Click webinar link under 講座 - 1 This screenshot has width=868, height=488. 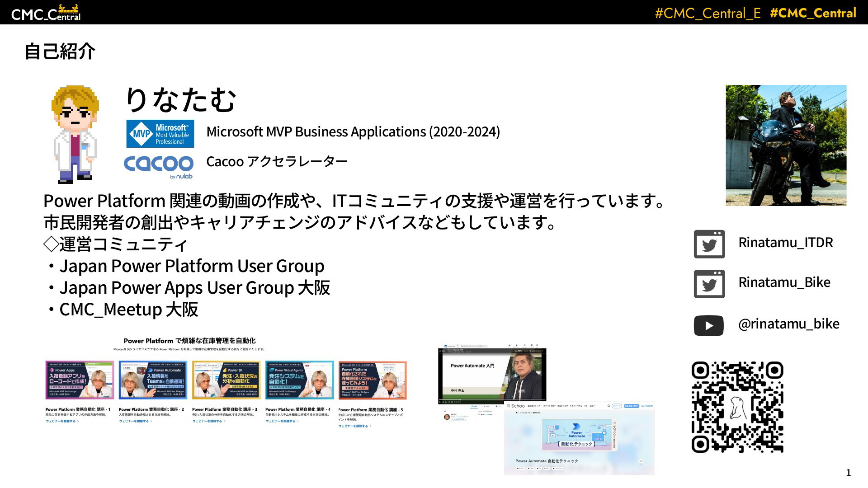(x=62, y=421)
